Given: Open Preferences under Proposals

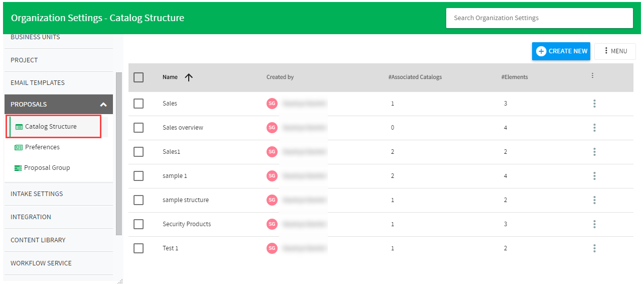Looking at the screenshot, I should [x=42, y=147].
